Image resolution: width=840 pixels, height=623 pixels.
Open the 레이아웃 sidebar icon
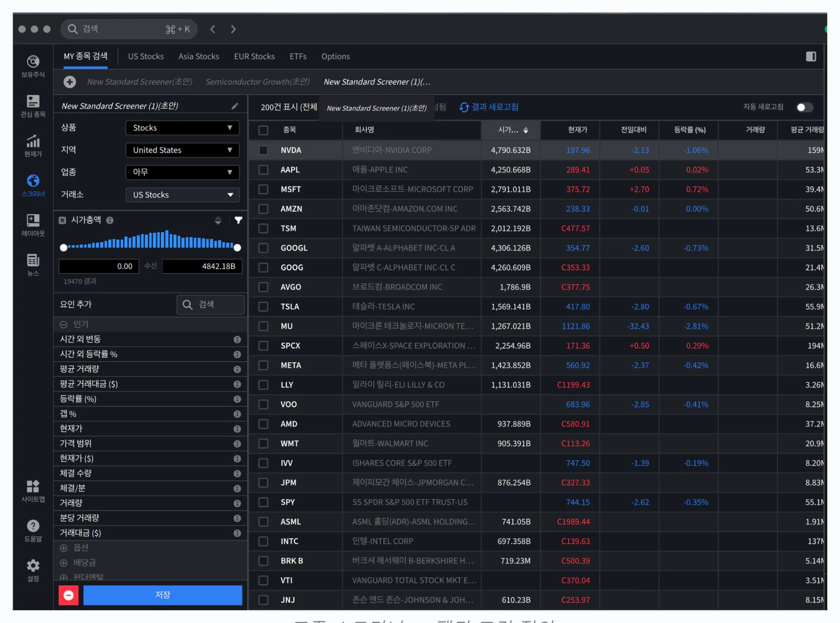point(33,225)
